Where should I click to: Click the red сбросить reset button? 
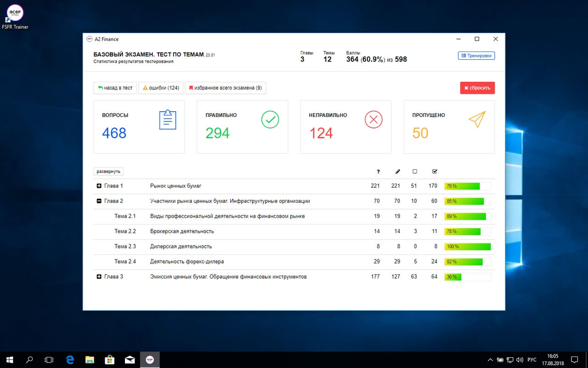tap(477, 88)
